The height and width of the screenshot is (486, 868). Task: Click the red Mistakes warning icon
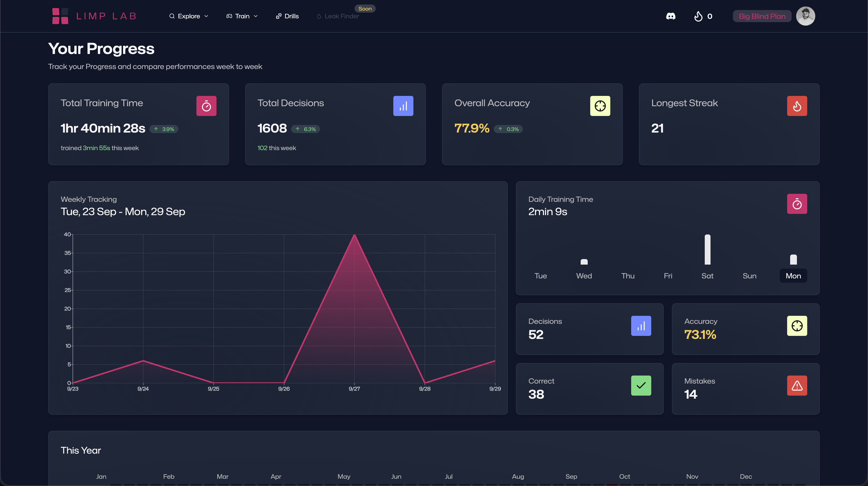(x=797, y=385)
